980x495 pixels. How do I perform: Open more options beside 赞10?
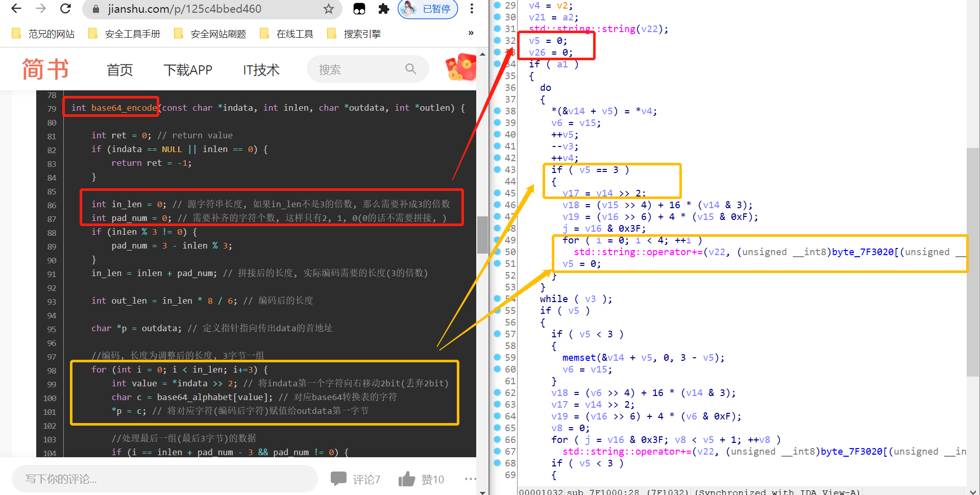click(x=470, y=478)
